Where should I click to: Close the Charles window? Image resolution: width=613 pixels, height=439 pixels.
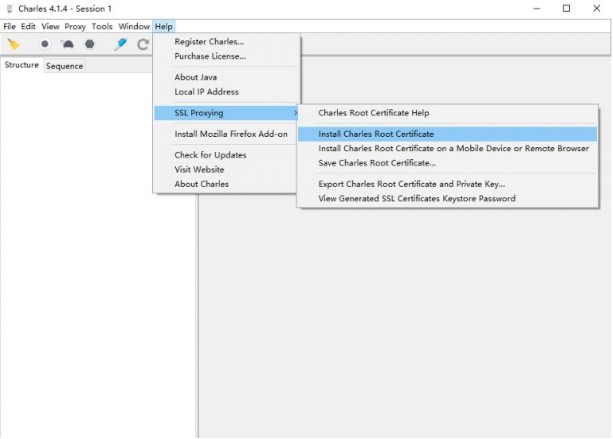(596, 8)
